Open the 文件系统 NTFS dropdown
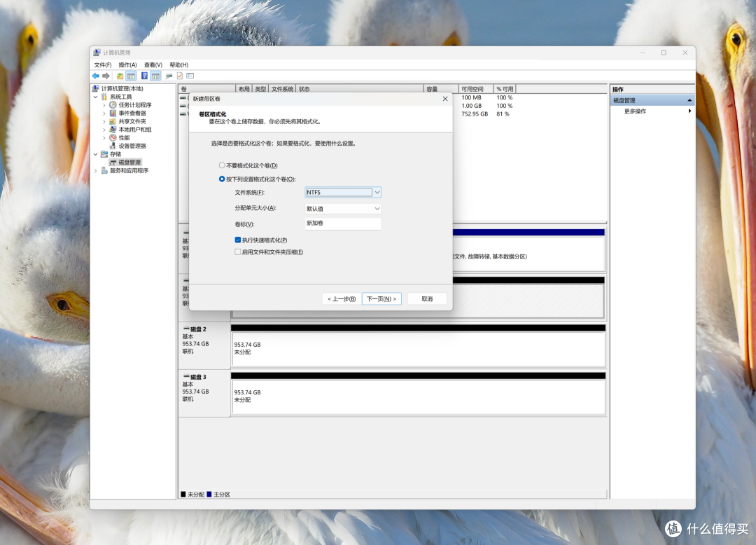The width and height of the screenshot is (756, 545). pos(343,193)
